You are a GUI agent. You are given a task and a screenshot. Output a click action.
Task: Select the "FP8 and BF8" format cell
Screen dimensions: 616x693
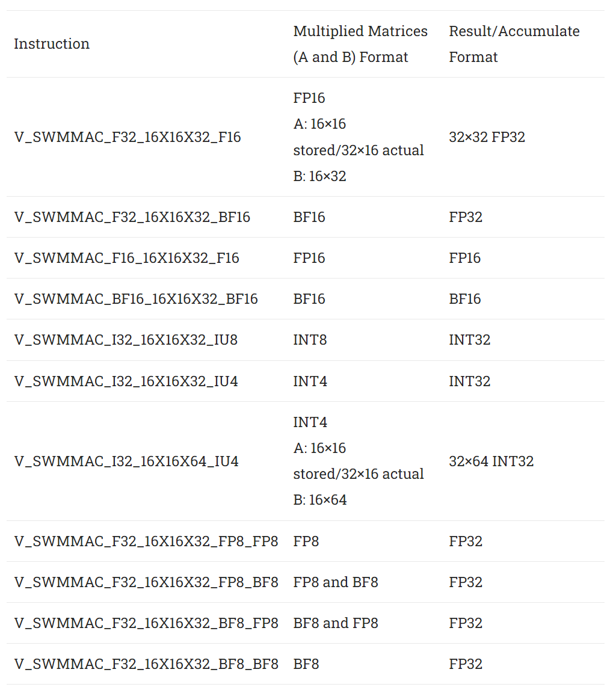(336, 582)
